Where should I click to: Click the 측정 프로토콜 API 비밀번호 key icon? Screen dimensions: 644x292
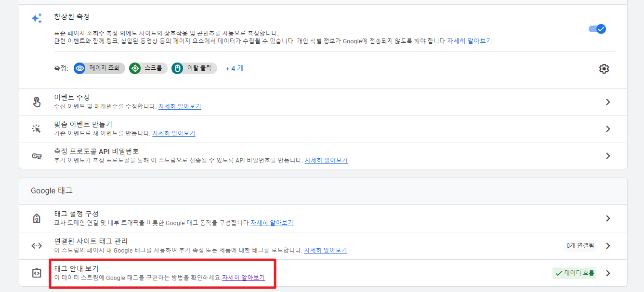point(36,155)
